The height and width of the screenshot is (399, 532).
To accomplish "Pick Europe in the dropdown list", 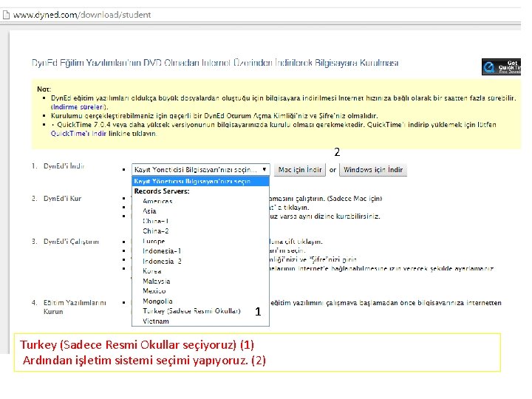I will pyautogui.click(x=154, y=241).
